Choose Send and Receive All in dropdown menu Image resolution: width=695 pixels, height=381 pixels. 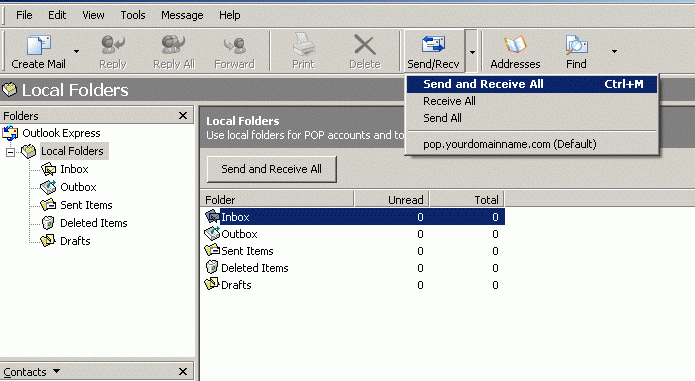532,84
